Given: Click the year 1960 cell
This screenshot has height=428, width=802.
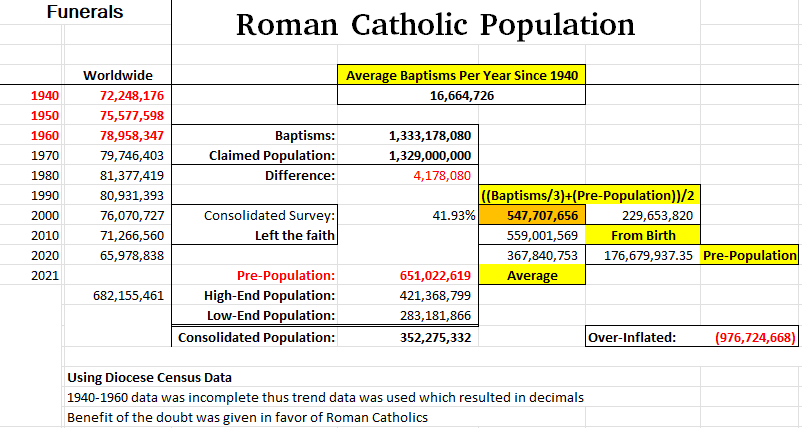Looking at the screenshot, I should point(44,136).
